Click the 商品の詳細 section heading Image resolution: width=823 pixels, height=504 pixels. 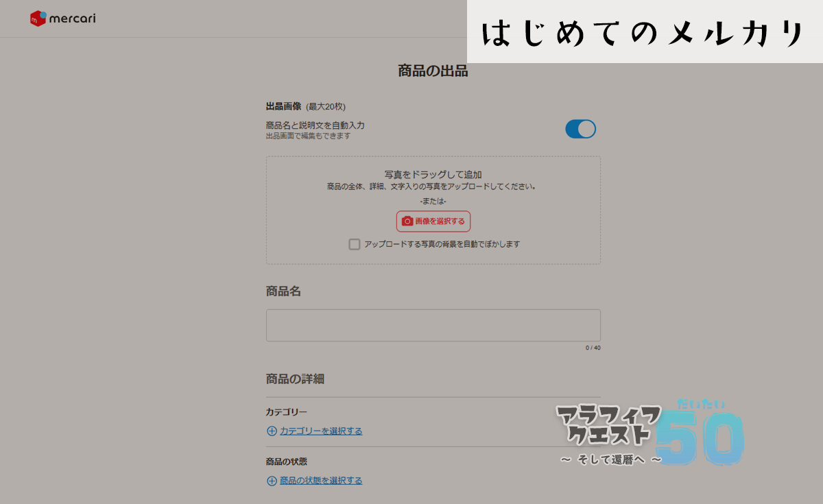click(x=295, y=379)
